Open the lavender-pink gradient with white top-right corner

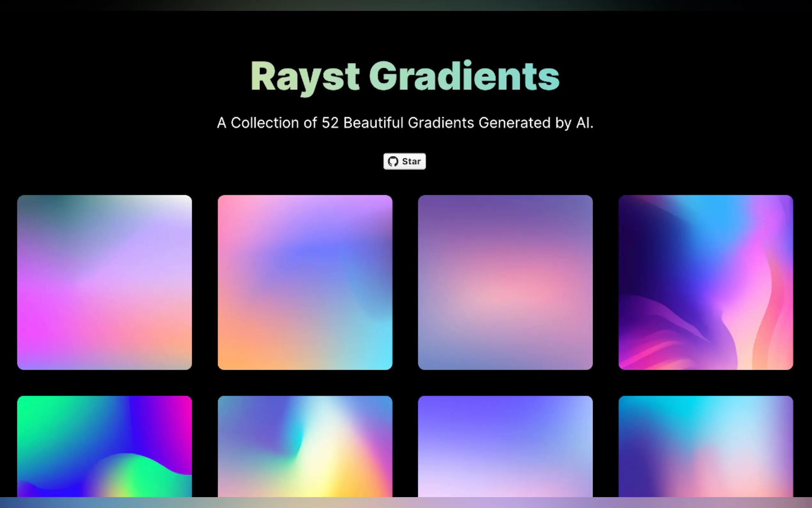pyautogui.click(x=105, y=282)
